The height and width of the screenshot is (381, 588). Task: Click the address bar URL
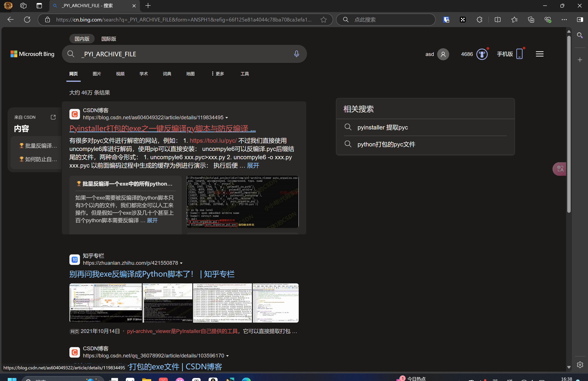(184, 20)
